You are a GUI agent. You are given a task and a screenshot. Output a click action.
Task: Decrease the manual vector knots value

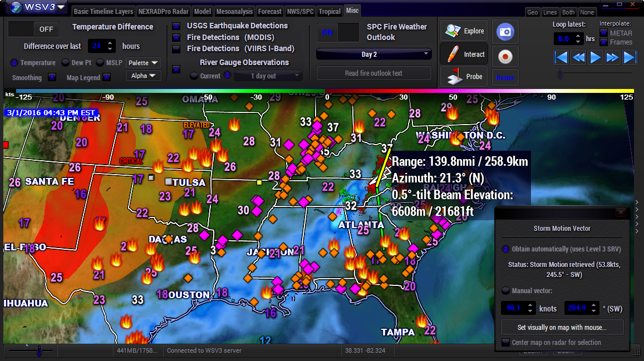pos(530,311)
